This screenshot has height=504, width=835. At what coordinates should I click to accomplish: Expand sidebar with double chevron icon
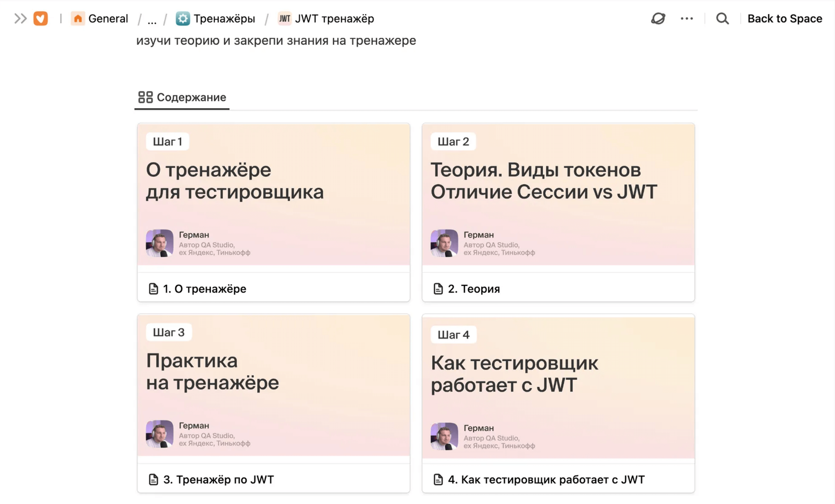(20, 18)
